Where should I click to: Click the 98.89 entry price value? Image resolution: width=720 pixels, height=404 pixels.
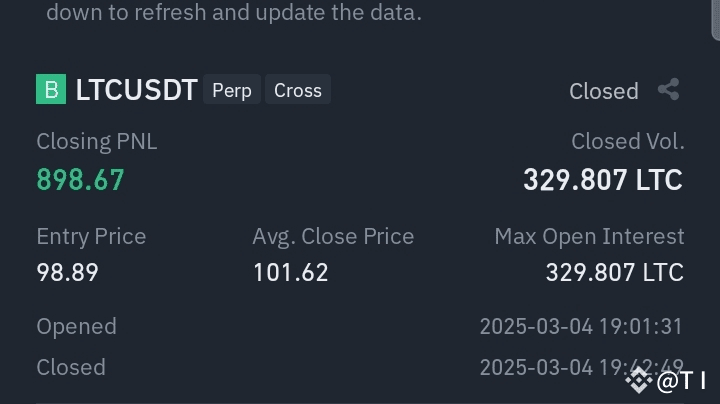(67, 272)
